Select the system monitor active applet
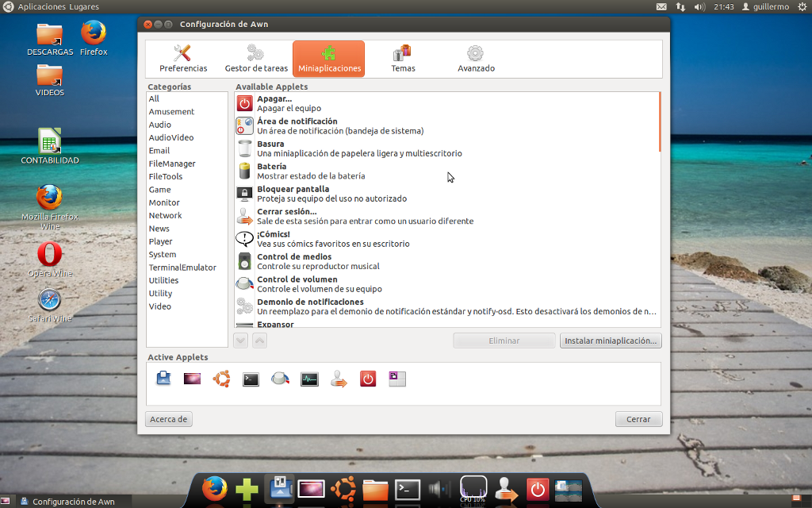 (x=309, y=379)
